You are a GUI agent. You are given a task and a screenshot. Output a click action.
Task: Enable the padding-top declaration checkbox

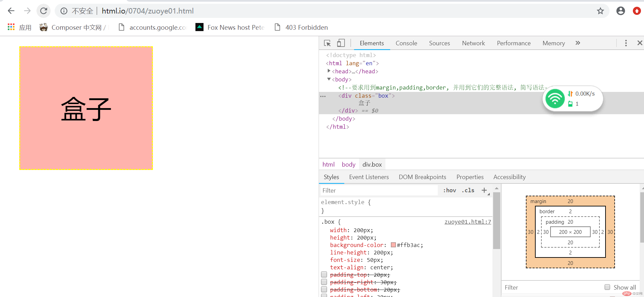(324, 274)
